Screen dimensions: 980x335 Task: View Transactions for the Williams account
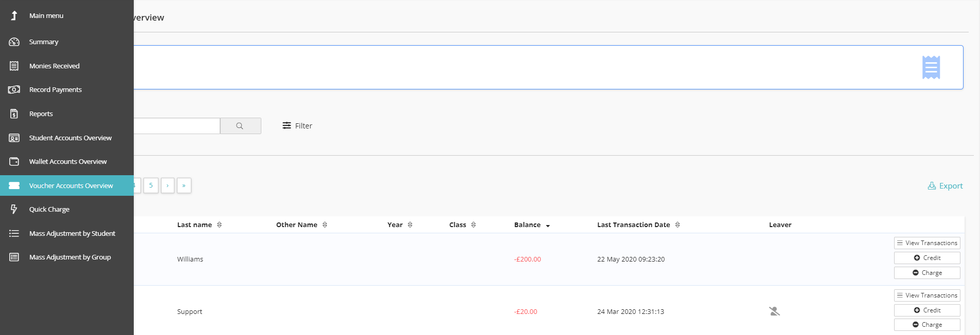(x=926, y=243)
